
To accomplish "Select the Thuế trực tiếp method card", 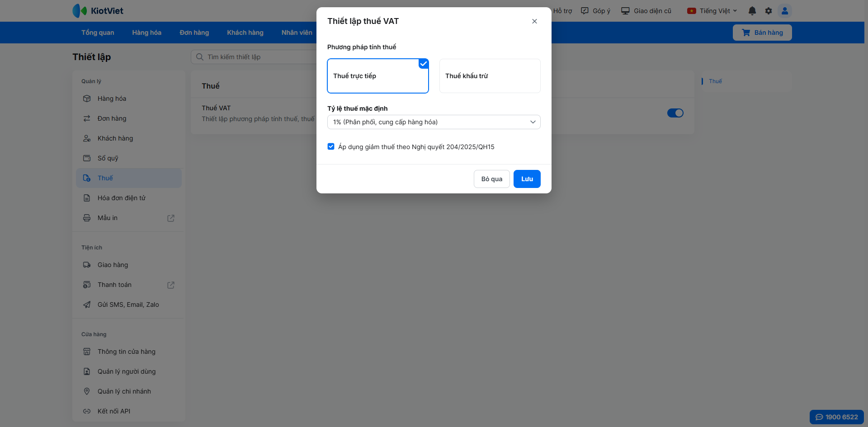I will point(377,76).
